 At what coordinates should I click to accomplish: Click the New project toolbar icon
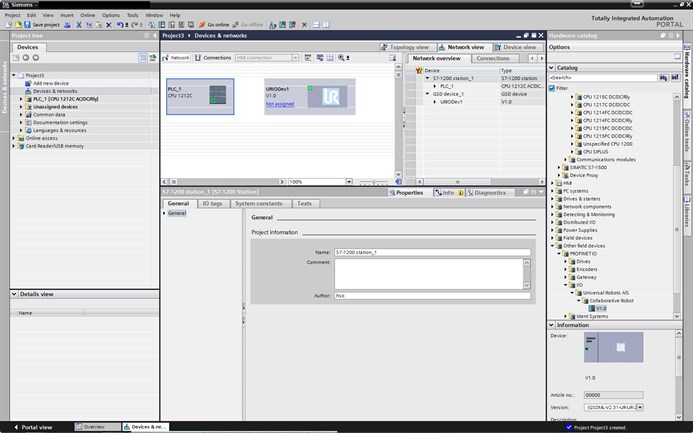coord(8,25)
